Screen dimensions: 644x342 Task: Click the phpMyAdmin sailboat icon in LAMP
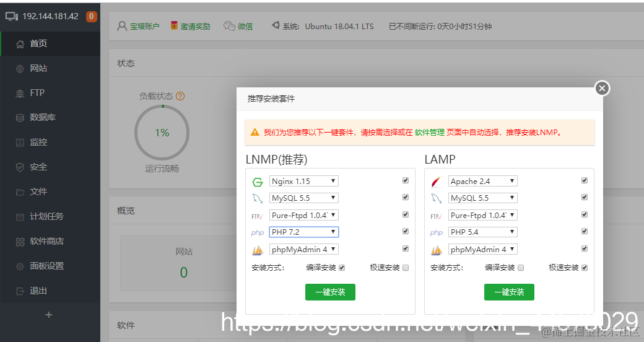point(436,250)
